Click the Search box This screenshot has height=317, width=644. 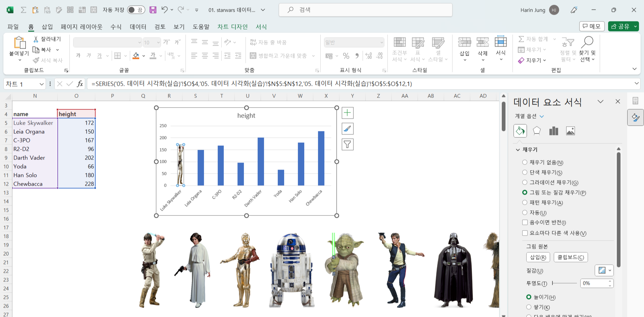pos(366,10)
